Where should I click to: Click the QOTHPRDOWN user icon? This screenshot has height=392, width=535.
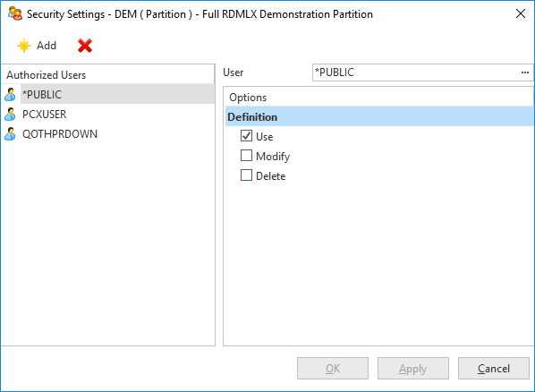click(10, 134)
